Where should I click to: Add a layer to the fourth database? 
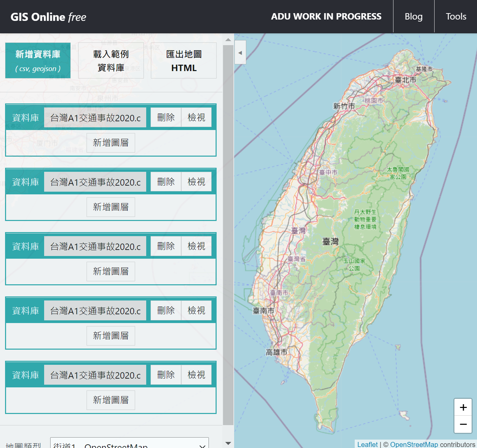pyautogui.click(x=111, y=336)
